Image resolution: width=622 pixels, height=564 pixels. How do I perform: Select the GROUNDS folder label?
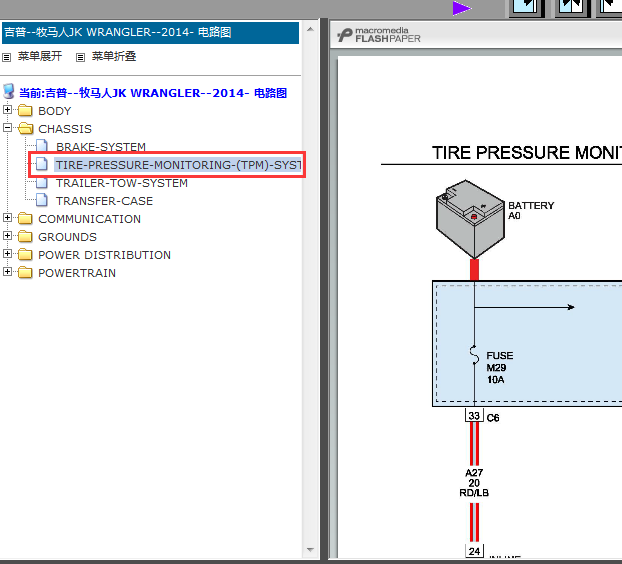point(67,237)
